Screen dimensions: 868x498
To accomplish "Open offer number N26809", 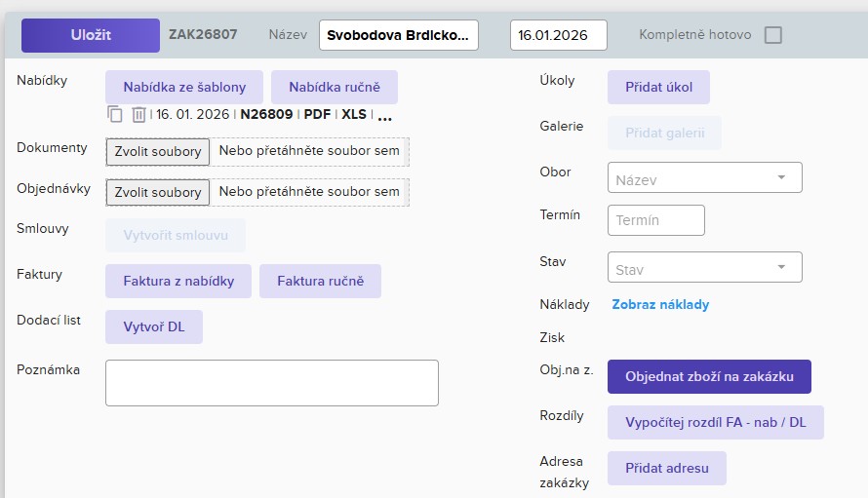I will pyautogui.click(x=266, y=114).
